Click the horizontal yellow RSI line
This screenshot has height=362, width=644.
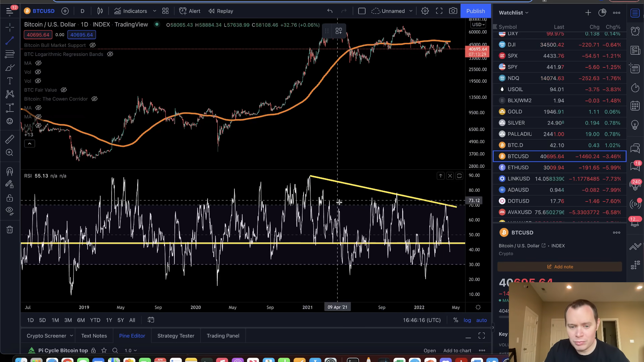pos(243,243)
